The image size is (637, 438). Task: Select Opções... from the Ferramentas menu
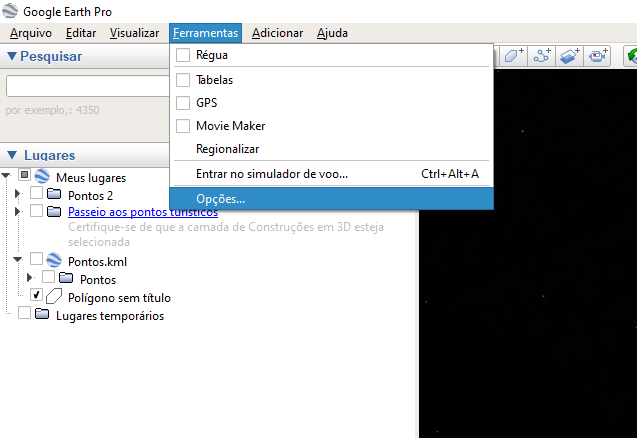click(220, 199)
